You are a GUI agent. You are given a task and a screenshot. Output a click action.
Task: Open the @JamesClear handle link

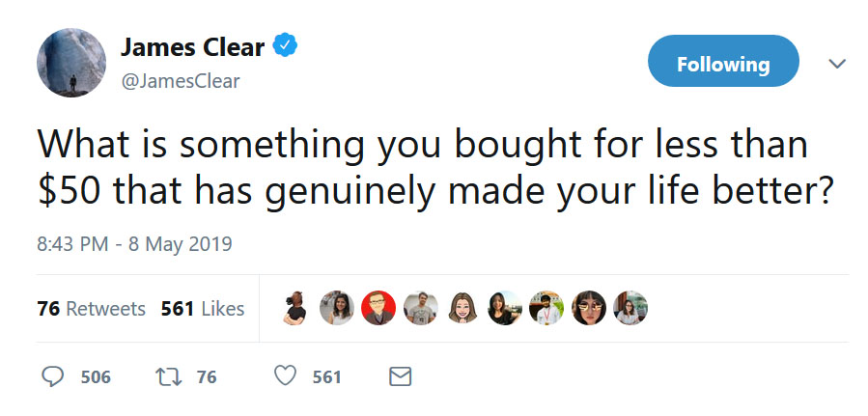point(181,81)
